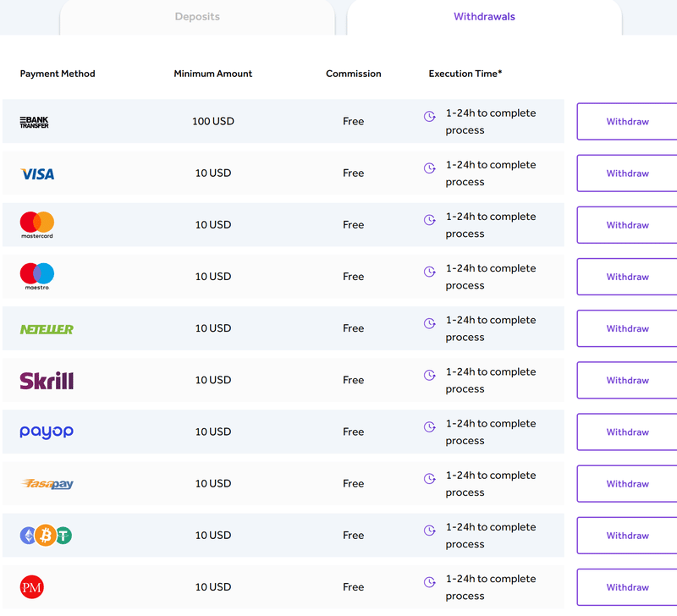Screen dimensions: 677x616
Task: Click the clock icon in FasaPay row
Action: tap(430, 479)
